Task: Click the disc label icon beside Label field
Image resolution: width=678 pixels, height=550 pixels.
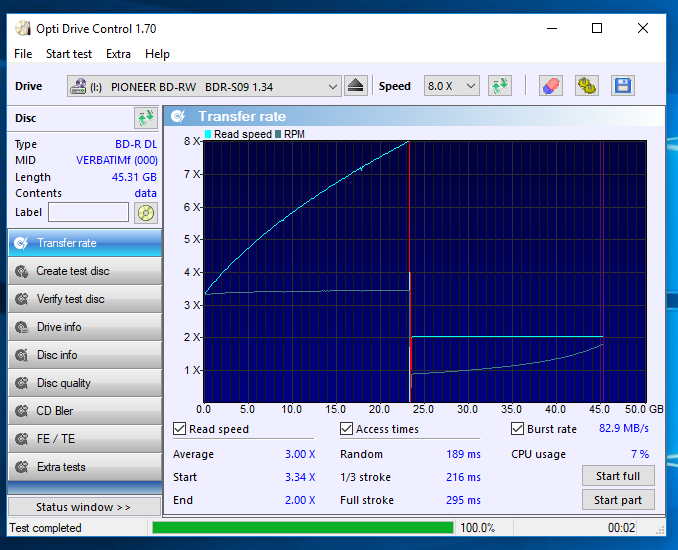Action: click(146, 213)
